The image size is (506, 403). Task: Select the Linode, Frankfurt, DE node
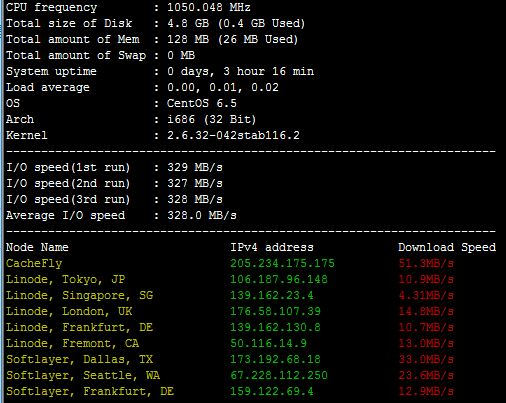pos(79,327)
